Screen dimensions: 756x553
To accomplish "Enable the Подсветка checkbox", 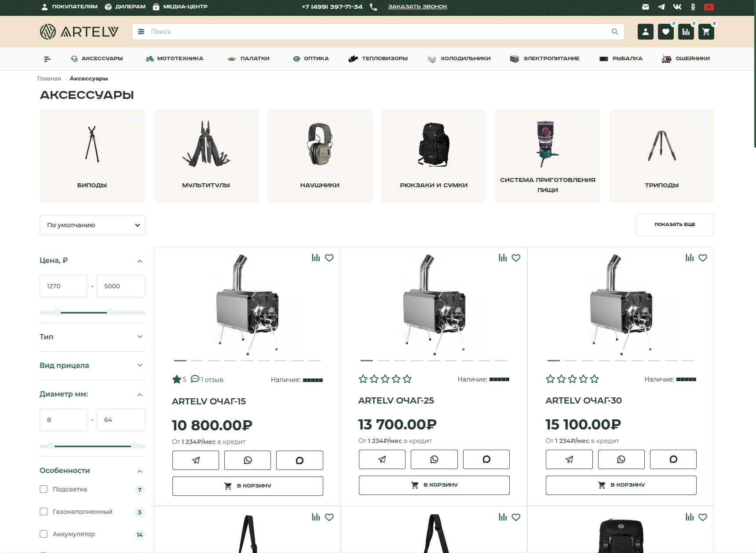I will pos(44,489).
